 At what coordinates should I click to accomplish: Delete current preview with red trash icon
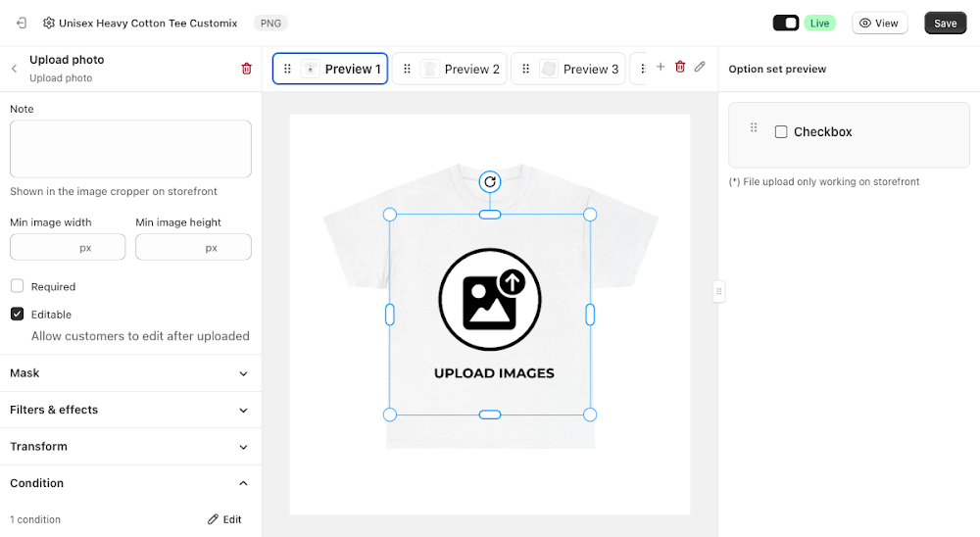click(680, 67)
